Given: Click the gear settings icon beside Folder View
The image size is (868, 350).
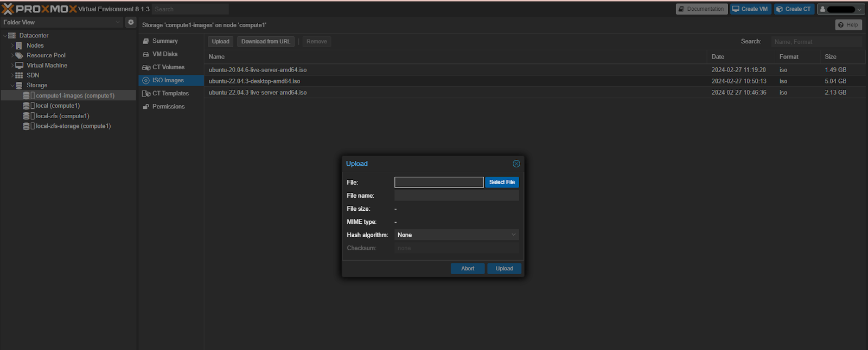Looking at the screenshot, I should [131, 22].
